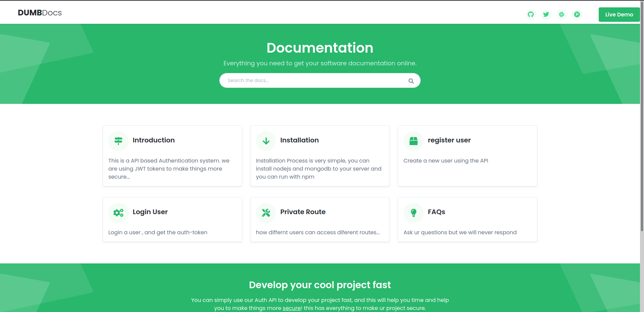
Task: Click the FAQs lightbulb icon
Action: point(414,213)
